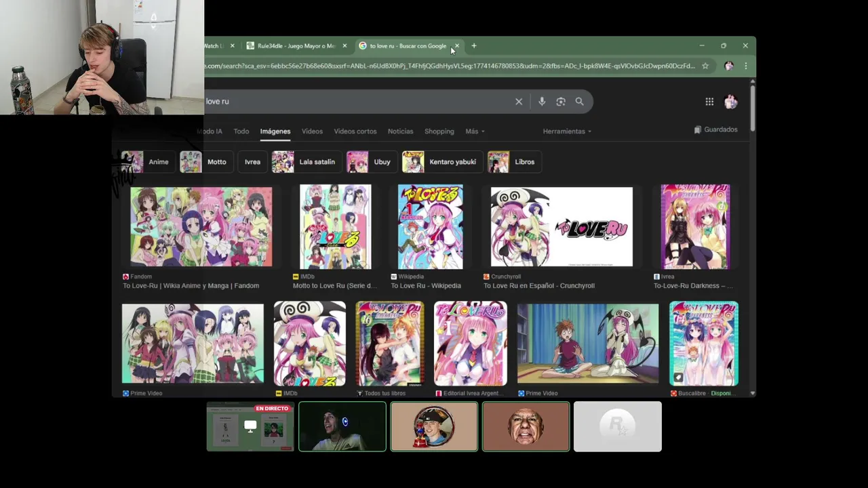Click the browser address bar URL
The image size is (868, 488).
450,66
